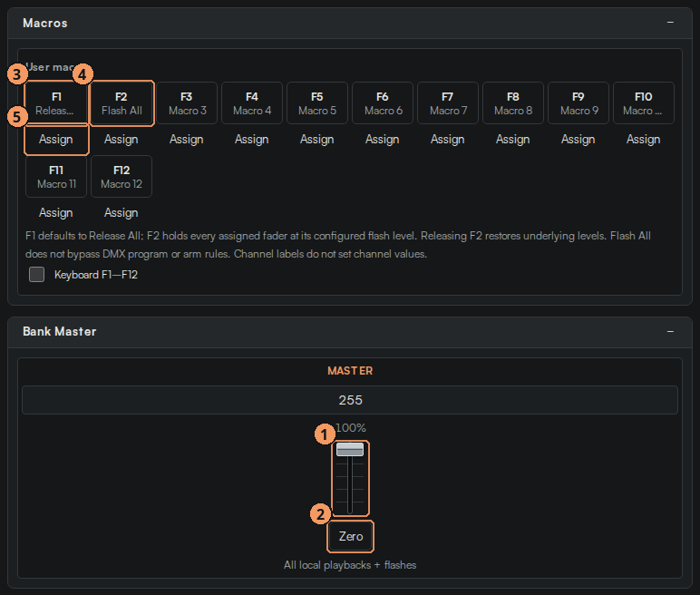Click Assign under F2 Flash All

122,140
